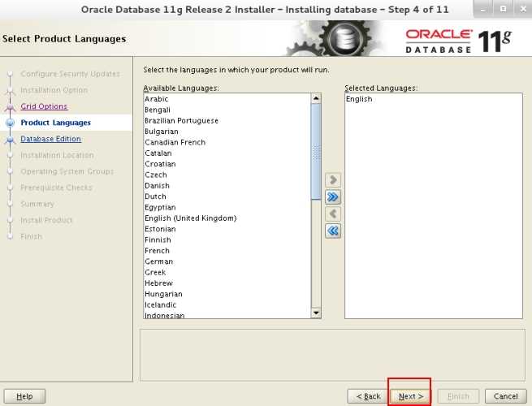This screenshot has width=532, height=406.
Task: Click the Available Languages scrollbar thumb
Action: [x=316, y=152]
